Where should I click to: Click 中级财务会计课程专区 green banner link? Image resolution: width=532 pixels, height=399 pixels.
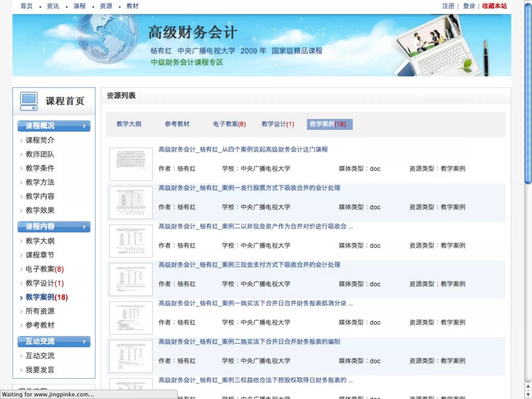[187, 62]
